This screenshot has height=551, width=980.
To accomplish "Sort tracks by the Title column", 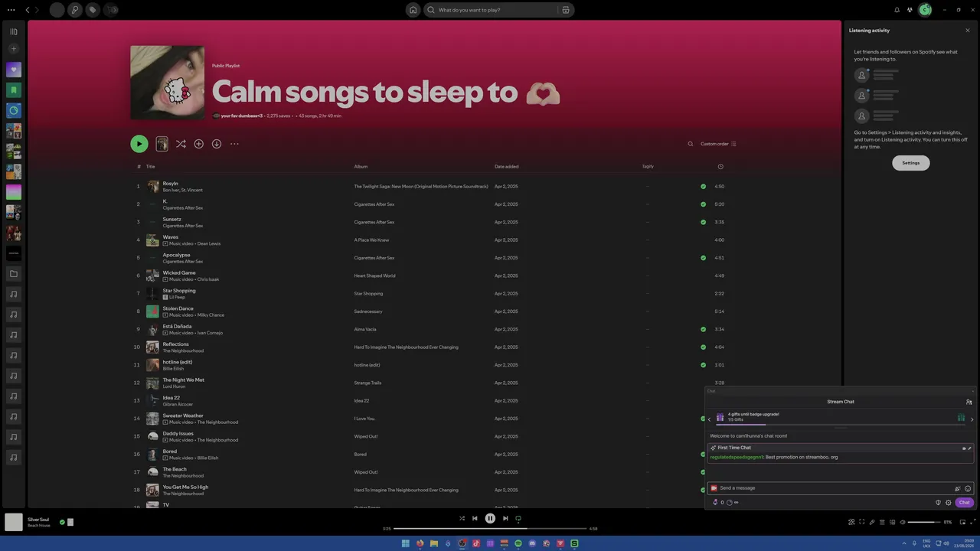I will pyautogui.click(x=151, y=166).
